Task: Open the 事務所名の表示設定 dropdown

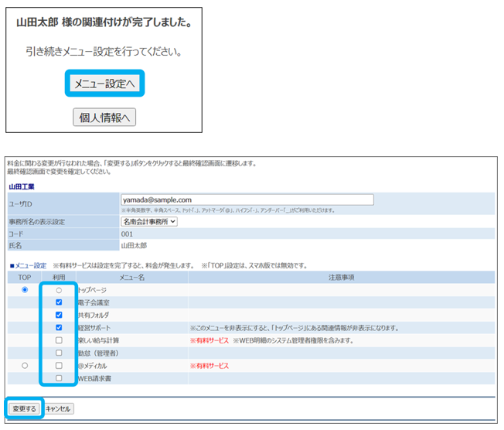Action: pos(149,221)
